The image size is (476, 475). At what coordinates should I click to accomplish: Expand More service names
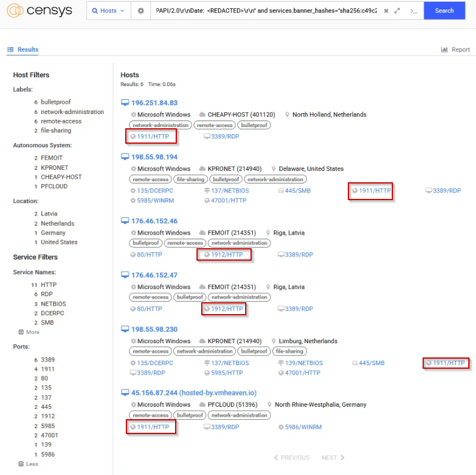pyautogui.click(x=29, y=332)
